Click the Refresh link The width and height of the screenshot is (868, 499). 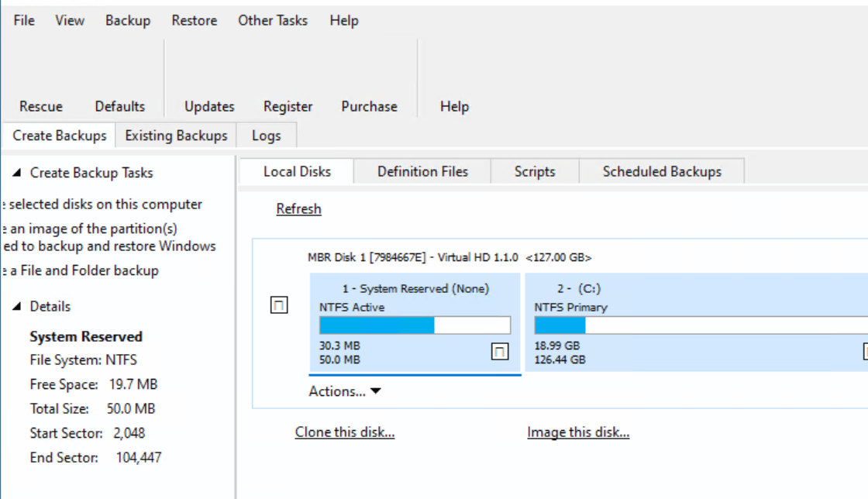(298, 208)
